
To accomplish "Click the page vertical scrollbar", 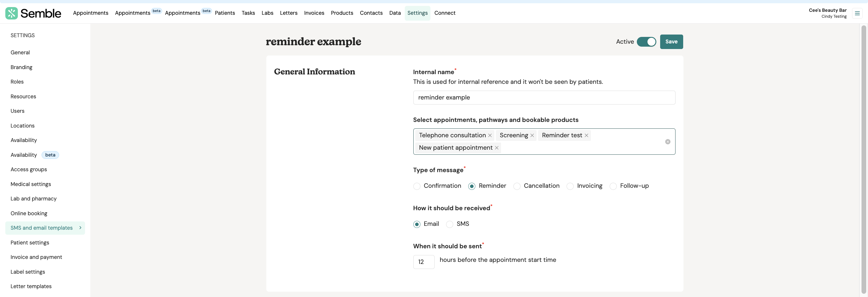I will tap(864, 159).
